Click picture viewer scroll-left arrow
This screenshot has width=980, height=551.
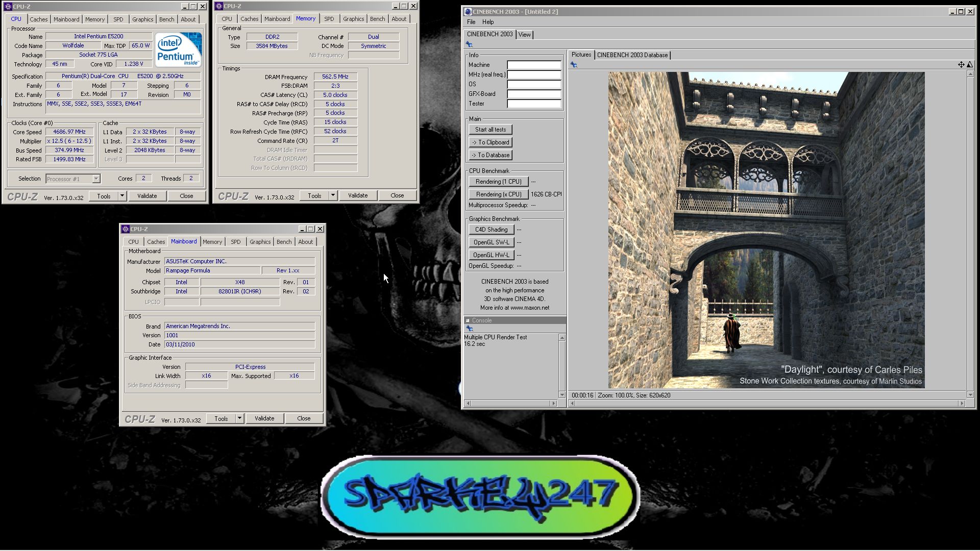coord(572,404)
